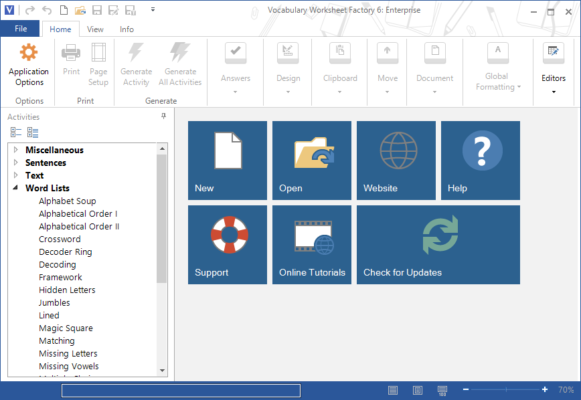Click the New start tile

point(228,160)
